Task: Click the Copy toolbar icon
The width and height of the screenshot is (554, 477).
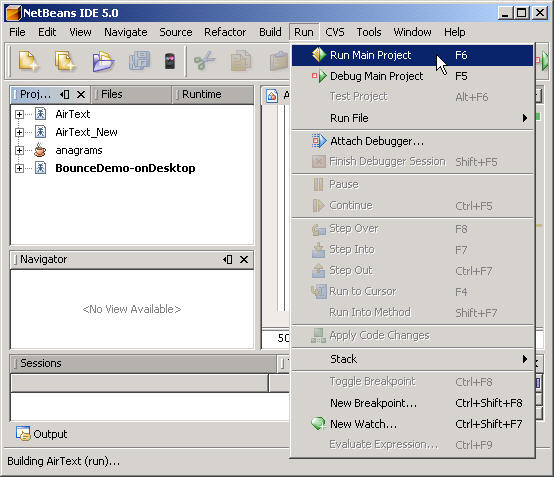Action: [240, 60]
